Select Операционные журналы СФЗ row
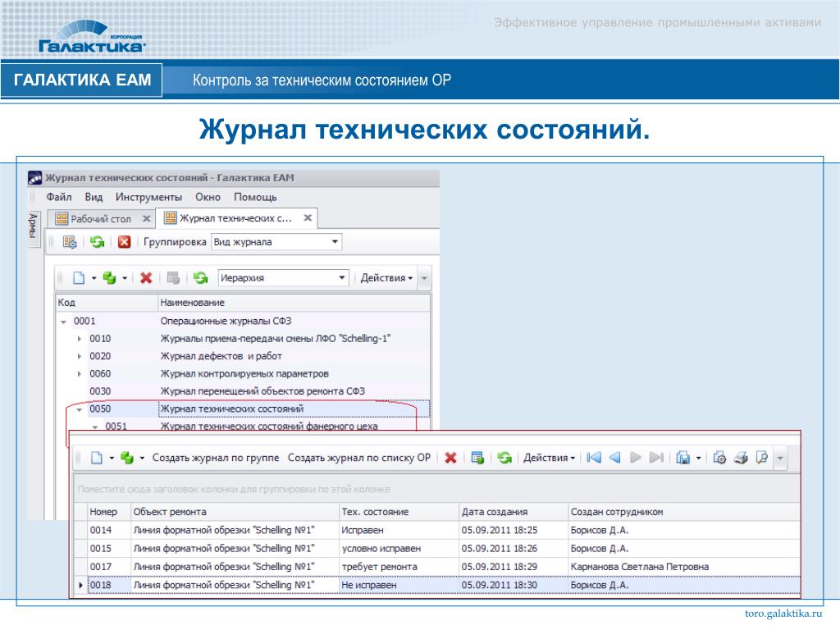 point(243,322)
